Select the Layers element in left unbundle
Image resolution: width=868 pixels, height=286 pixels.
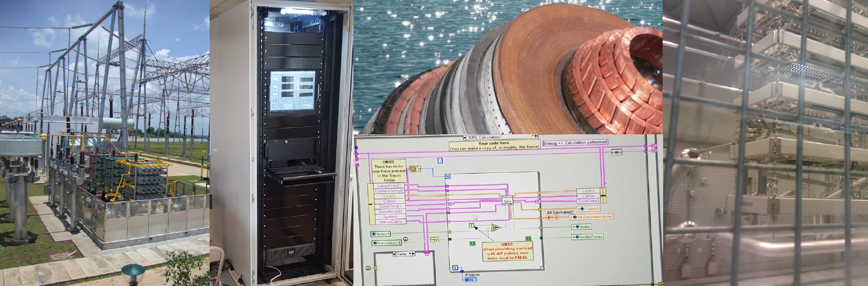click(x=390, y=196)
